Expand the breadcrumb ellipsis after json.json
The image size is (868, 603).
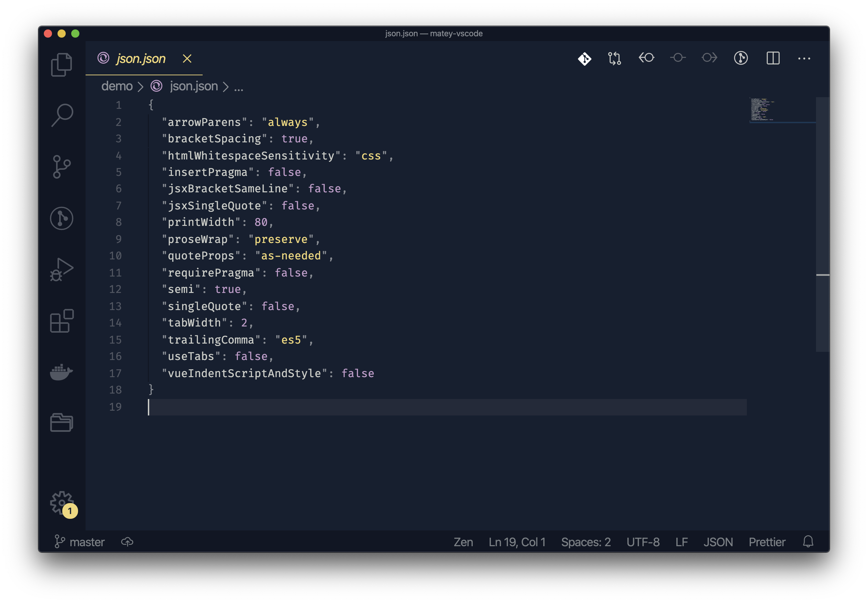tap(239, 87)
